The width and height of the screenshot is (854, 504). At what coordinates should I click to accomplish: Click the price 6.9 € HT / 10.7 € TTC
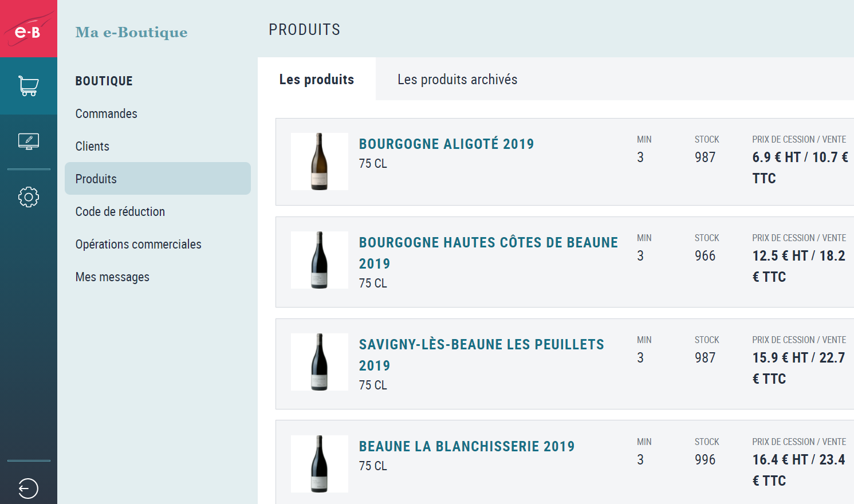(x=801, y=168)
